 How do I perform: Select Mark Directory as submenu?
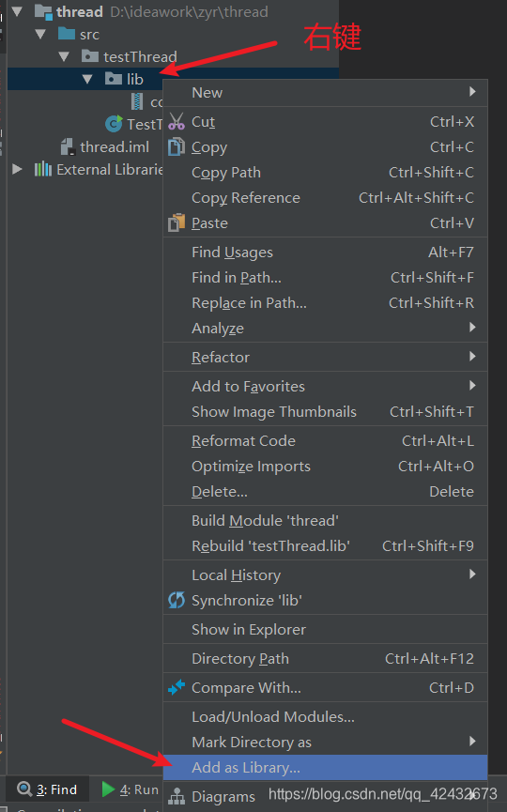(325, 742)
